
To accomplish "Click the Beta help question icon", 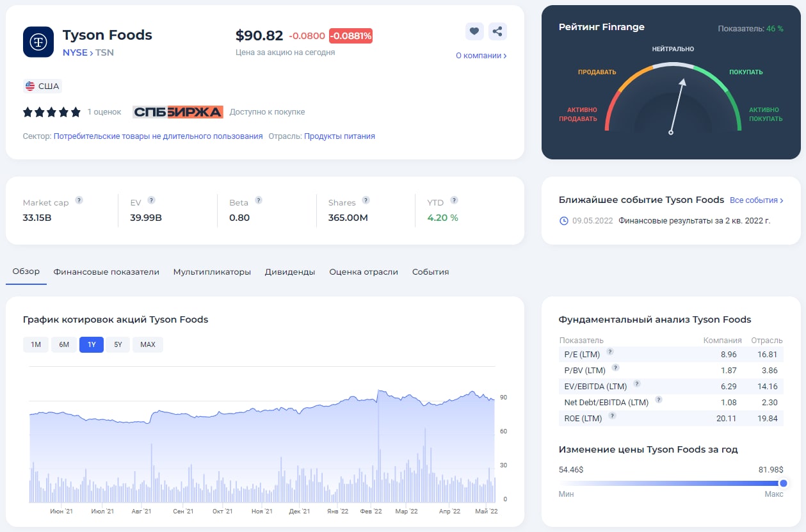I will (259, 200).
